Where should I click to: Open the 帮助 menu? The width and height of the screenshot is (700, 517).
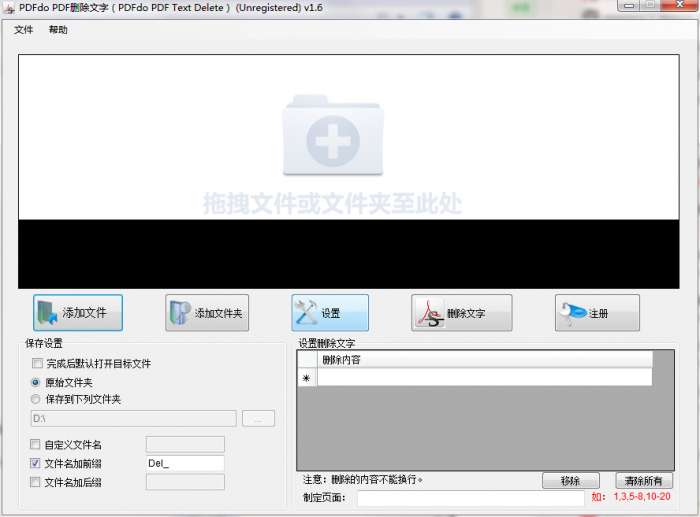tap(58, 30)
